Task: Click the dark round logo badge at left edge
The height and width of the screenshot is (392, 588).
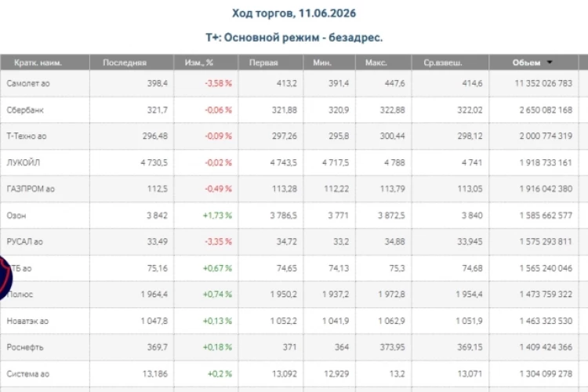Action: tap(5, 278)
